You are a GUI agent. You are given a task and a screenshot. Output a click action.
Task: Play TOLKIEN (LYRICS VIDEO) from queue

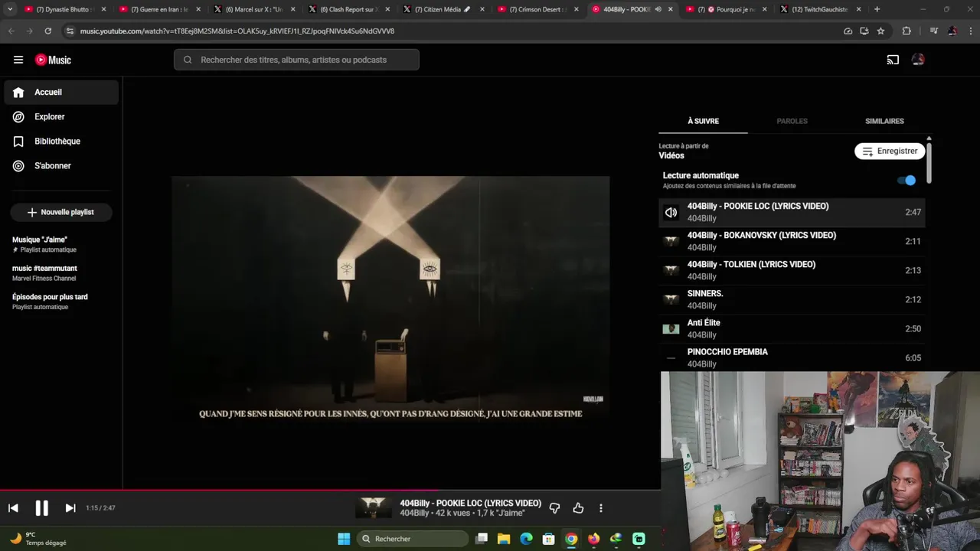coord(792,270)
